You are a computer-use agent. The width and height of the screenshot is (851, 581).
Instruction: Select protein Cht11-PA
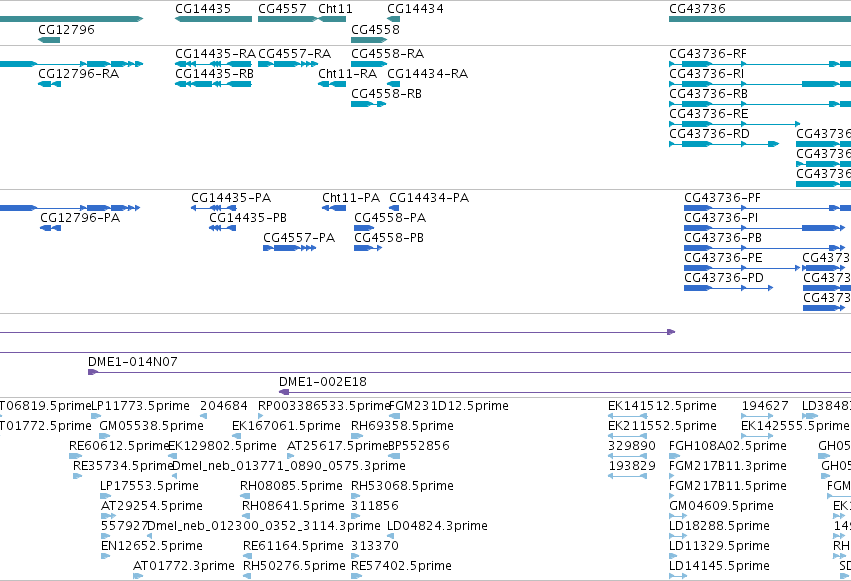coord(334,208)
